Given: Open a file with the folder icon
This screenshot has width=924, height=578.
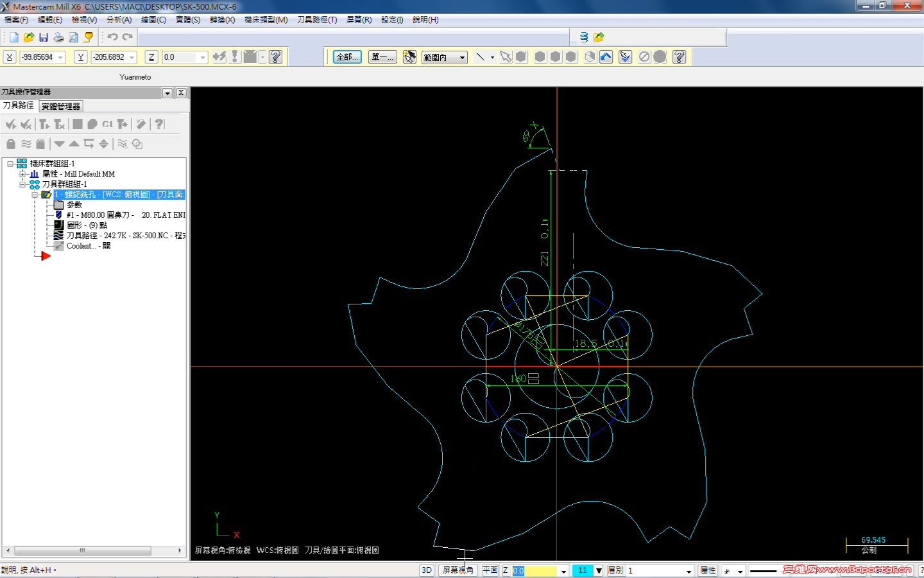Looking at the screenshot, I should point(29,37).
